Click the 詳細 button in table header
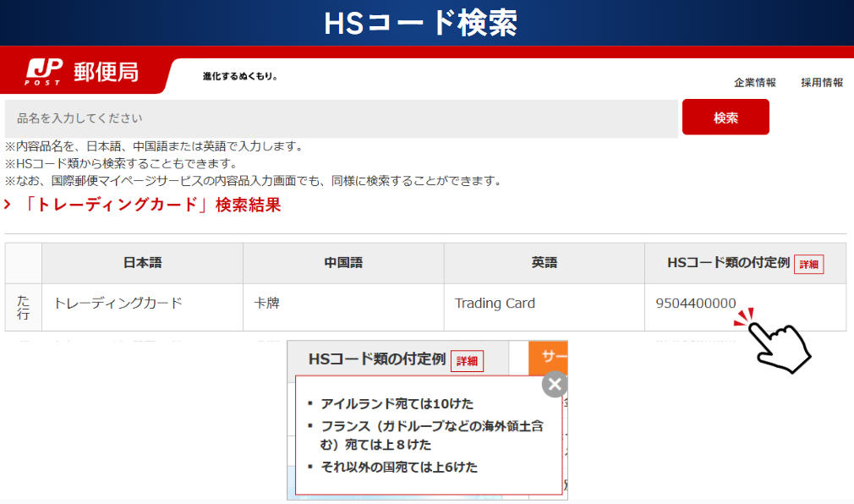This screenshot has width=854, height=504. [x=808, y=264]
